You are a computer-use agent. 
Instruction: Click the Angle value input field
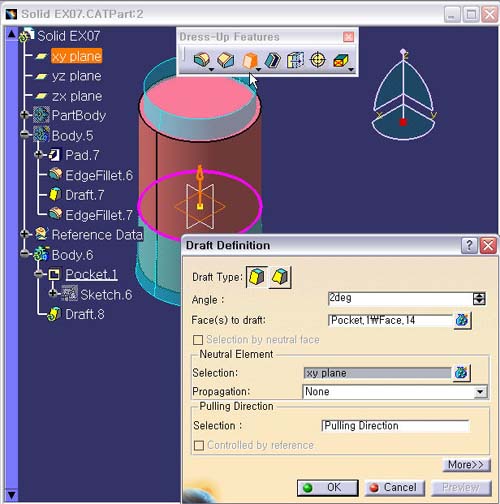(400, 298)
